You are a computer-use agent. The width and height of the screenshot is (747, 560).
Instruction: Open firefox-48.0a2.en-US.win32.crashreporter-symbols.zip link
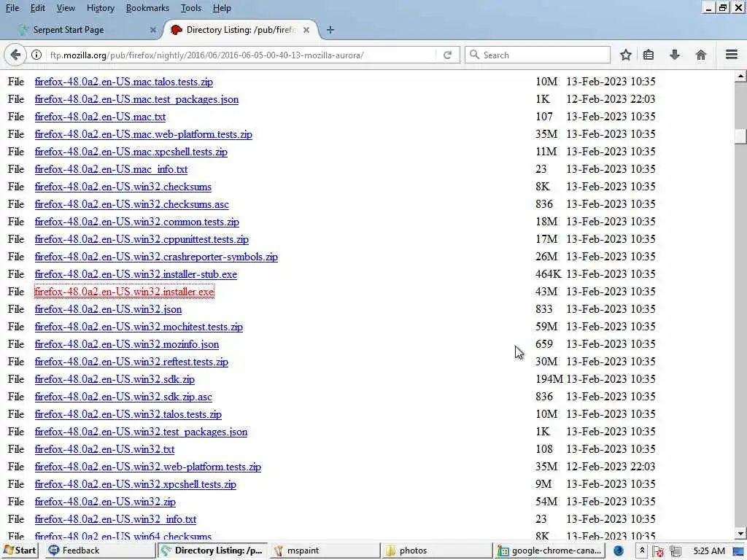tap(156, 257)
